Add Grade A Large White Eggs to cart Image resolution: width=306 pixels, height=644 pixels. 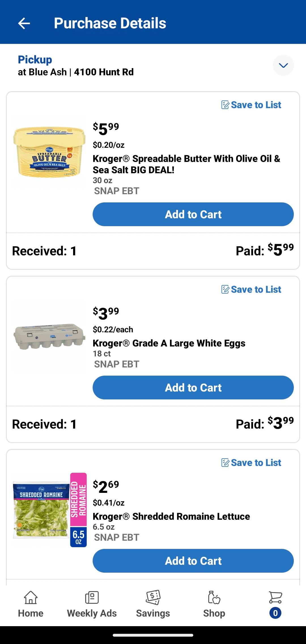(193, 388)
